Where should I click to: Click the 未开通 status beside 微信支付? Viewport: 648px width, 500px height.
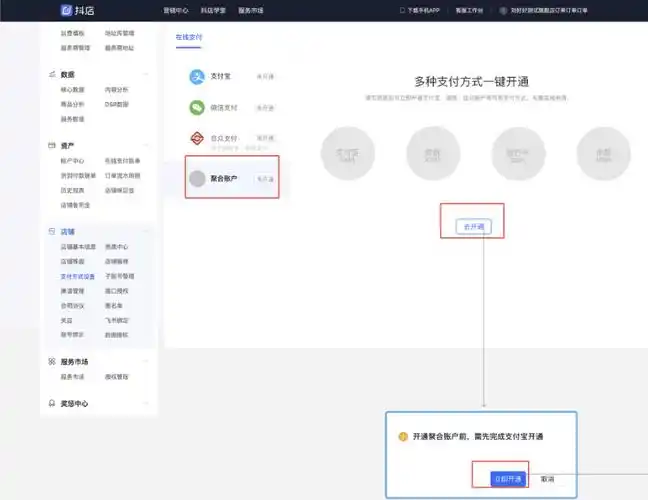(x=265, y=108)
